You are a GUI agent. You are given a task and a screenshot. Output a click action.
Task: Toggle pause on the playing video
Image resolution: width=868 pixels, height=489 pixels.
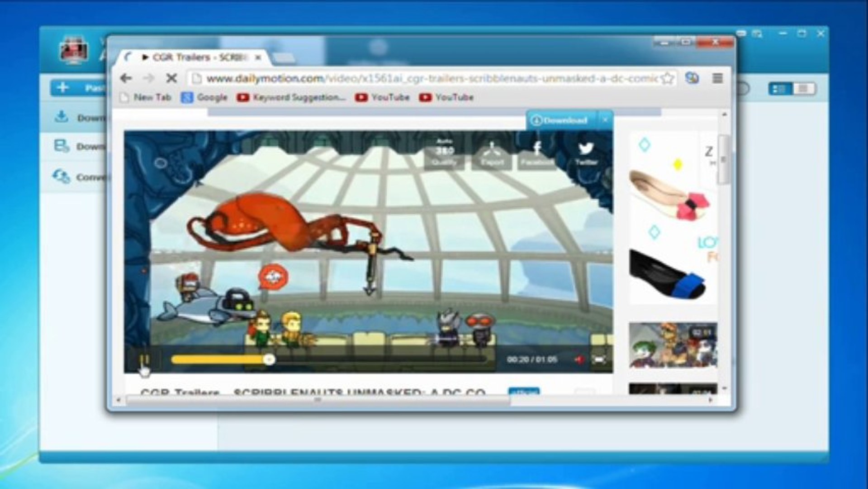[x=146, y=358]
